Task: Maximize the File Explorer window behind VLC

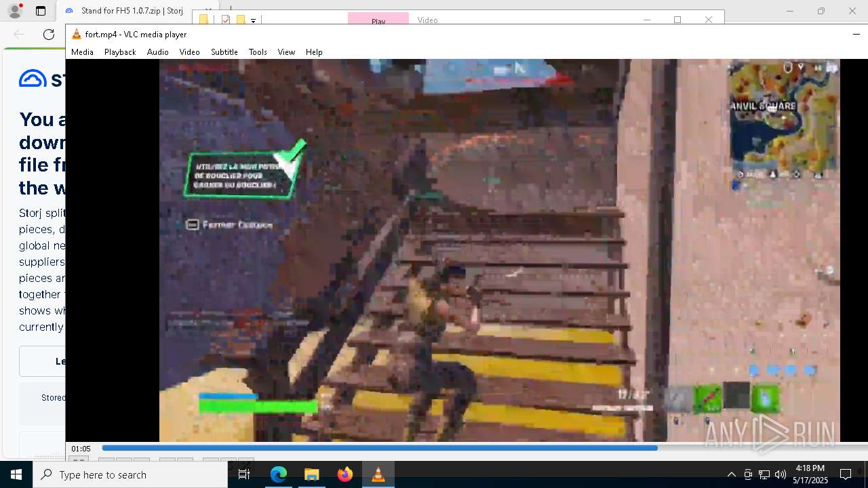Action: pyautogui.click(x=677, y=20)
